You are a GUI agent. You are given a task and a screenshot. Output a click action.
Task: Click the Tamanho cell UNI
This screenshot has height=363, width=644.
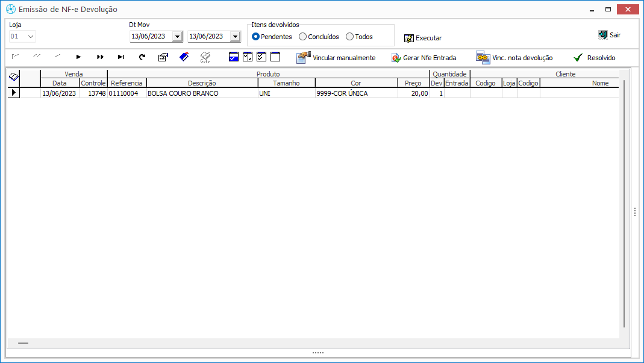click(x=287, y=93)
